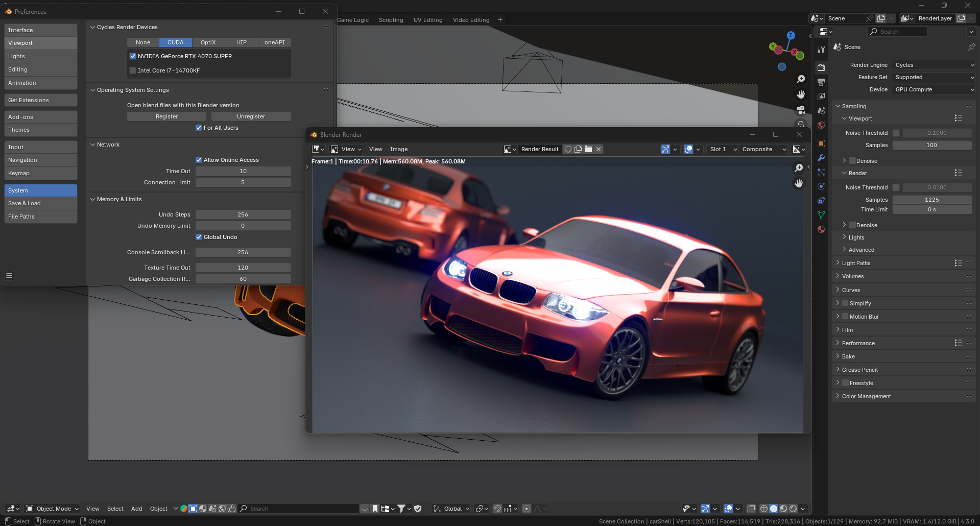
Task: Click the pan hand in Blender Render window
Action: point(799,183)
